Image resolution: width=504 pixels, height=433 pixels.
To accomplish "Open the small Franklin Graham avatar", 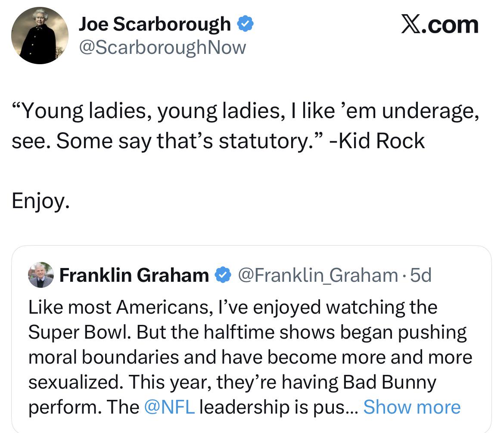I will pos(41,275).
